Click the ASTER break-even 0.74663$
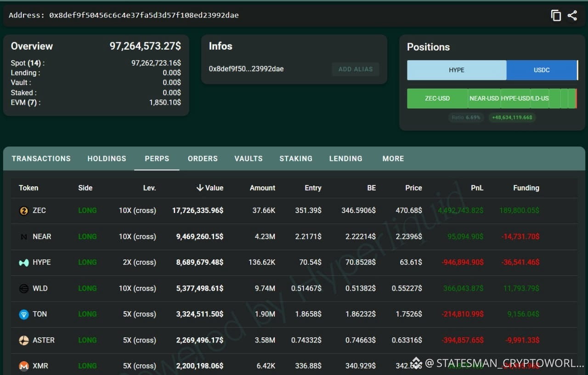The image size is (588, 375). tap(361, 340)
